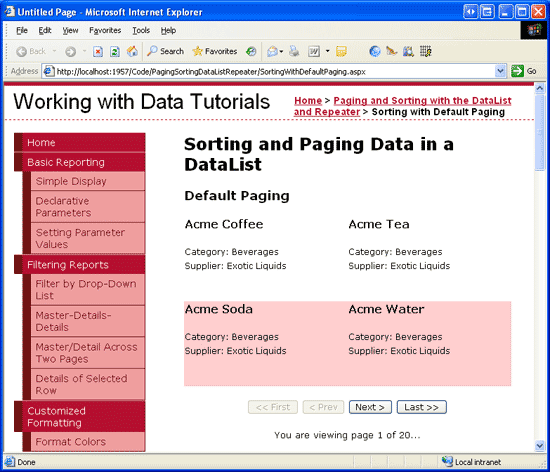Go to browser Home icon
The height and width of the screenshot is (472, 550).
point(132,52)
